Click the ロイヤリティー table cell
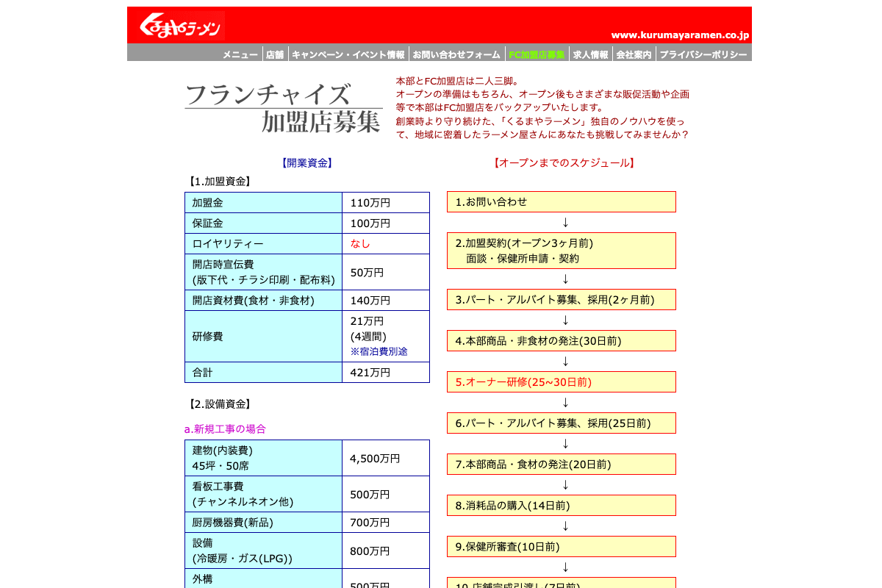882x588 pixels. coord(263,244)
